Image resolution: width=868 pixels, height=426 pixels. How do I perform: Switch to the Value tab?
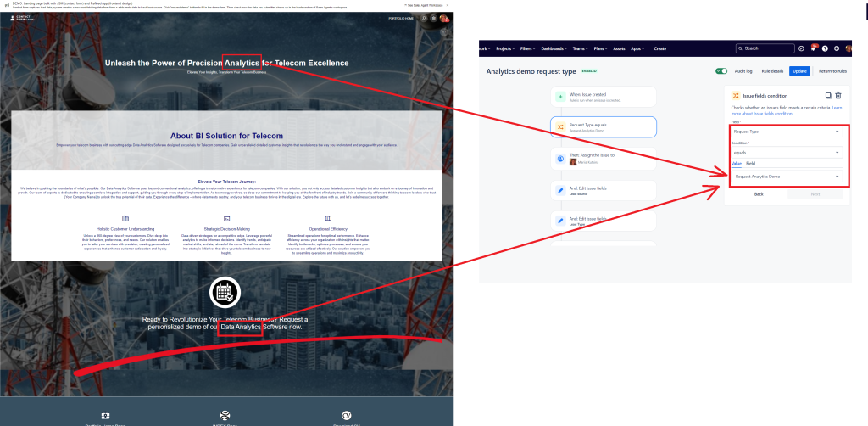(x=737, y=164)
